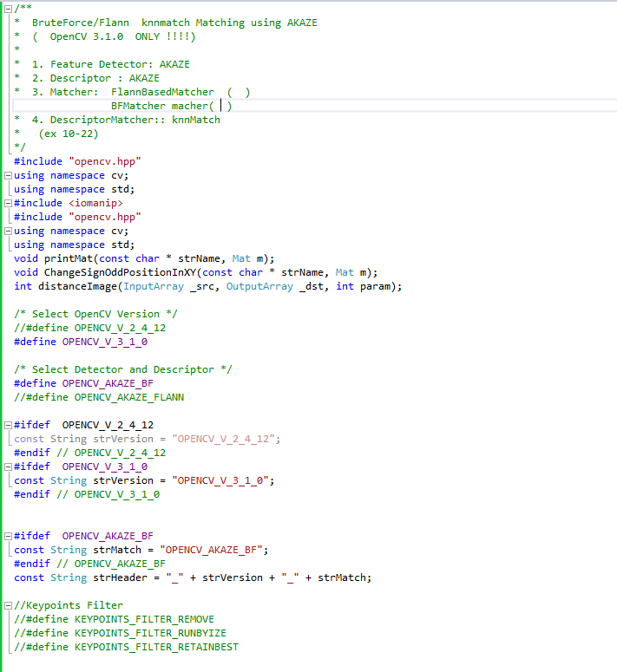Viewport: 617px width, 672px height.
Task: Click '/* Select Detector and Descriptor */' comment
Action: (x=123, y=369)
